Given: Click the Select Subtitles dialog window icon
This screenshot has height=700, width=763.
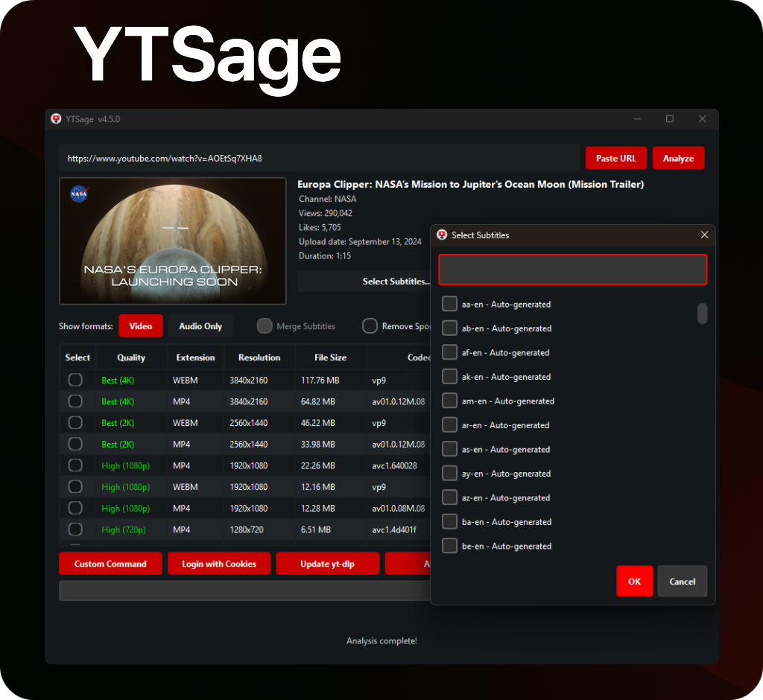Looking at the screenshot, I should pyautogui.click(x=442, y=235).
